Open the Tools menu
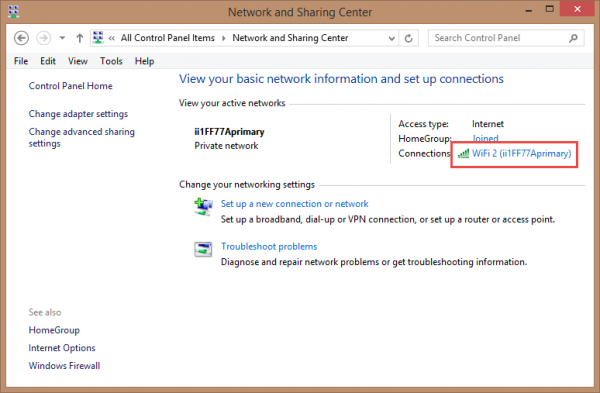 [111, 61]
